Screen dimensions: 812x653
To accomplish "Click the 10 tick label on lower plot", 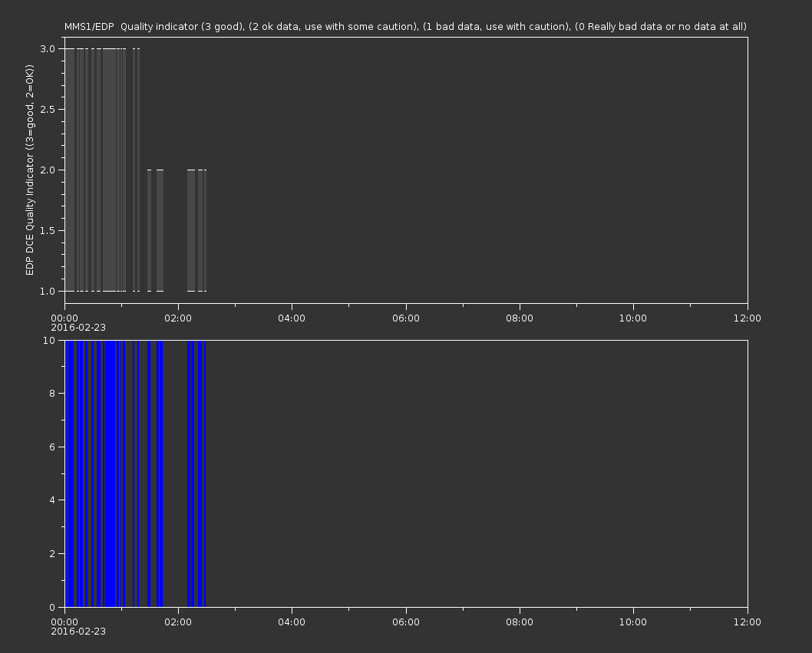I will (49, 340).
